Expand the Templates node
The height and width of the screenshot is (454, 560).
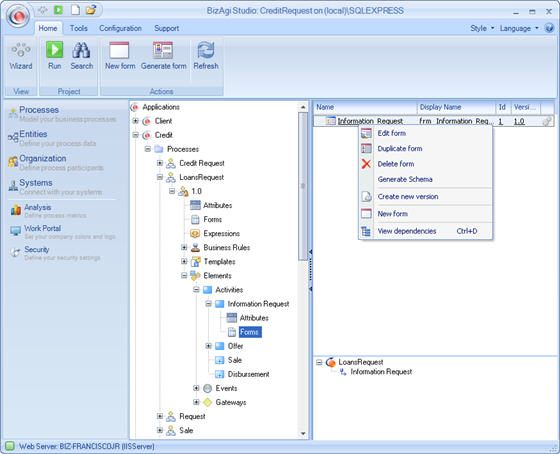pyautogui.click(x=184, y=261)
